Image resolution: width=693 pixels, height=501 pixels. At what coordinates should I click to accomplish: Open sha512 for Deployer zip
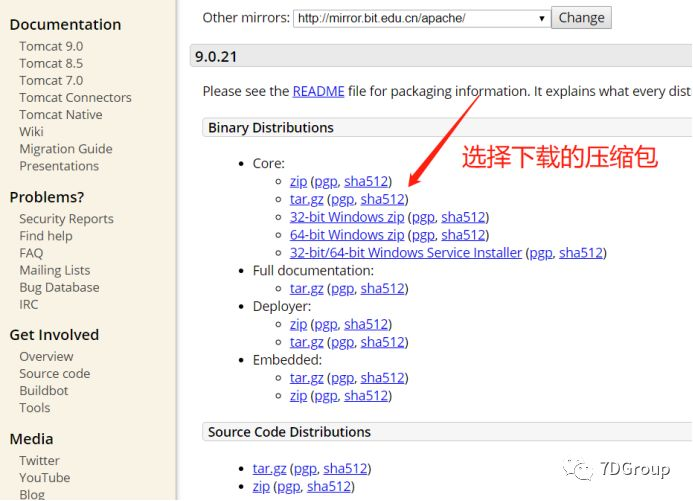[366, 325]
